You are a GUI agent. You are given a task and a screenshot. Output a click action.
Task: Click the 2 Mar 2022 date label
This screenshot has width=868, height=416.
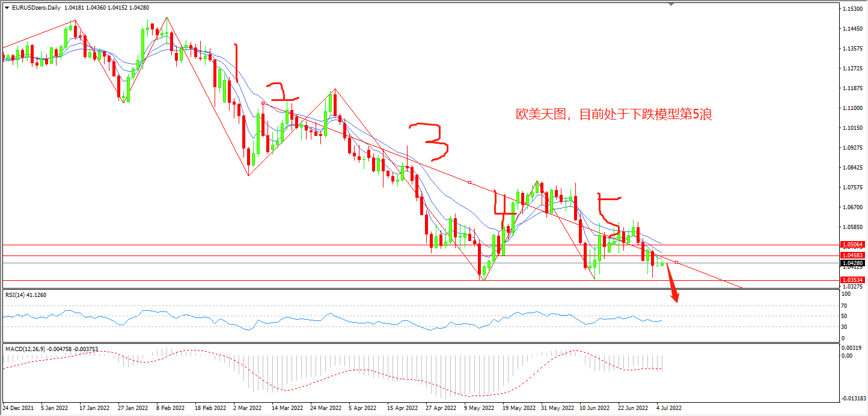pos(246,408)
